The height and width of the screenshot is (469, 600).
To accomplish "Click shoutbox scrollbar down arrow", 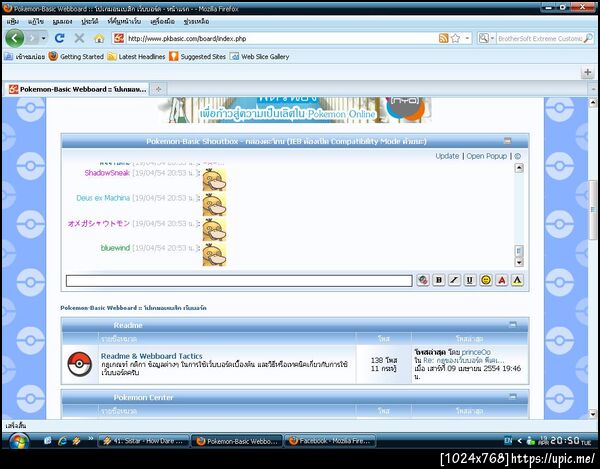I will [519, 262].
